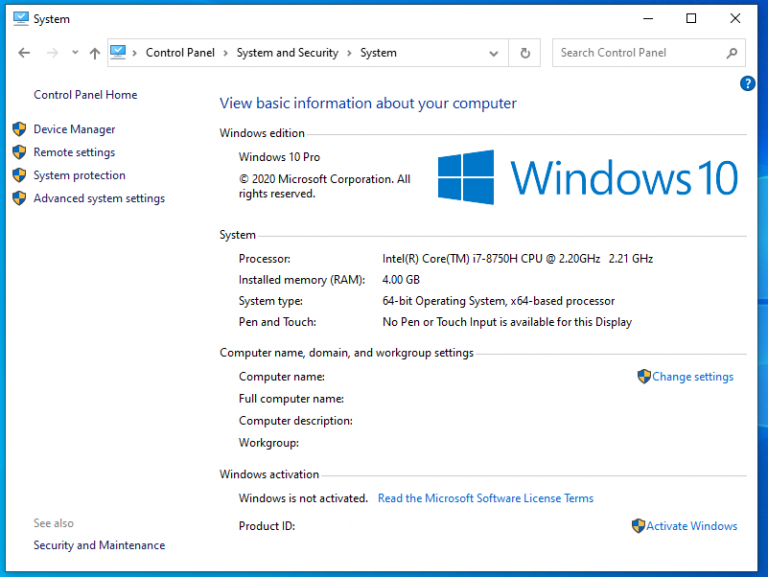Open Advanced system settings
Viewport: 768px width, 577px height.
99,198
